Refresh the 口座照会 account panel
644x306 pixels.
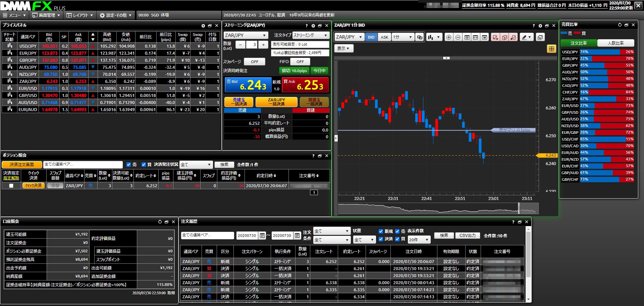(160, 222)
